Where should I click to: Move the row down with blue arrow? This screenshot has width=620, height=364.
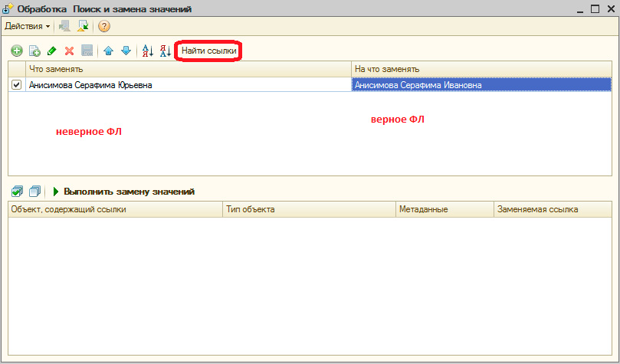126,51
